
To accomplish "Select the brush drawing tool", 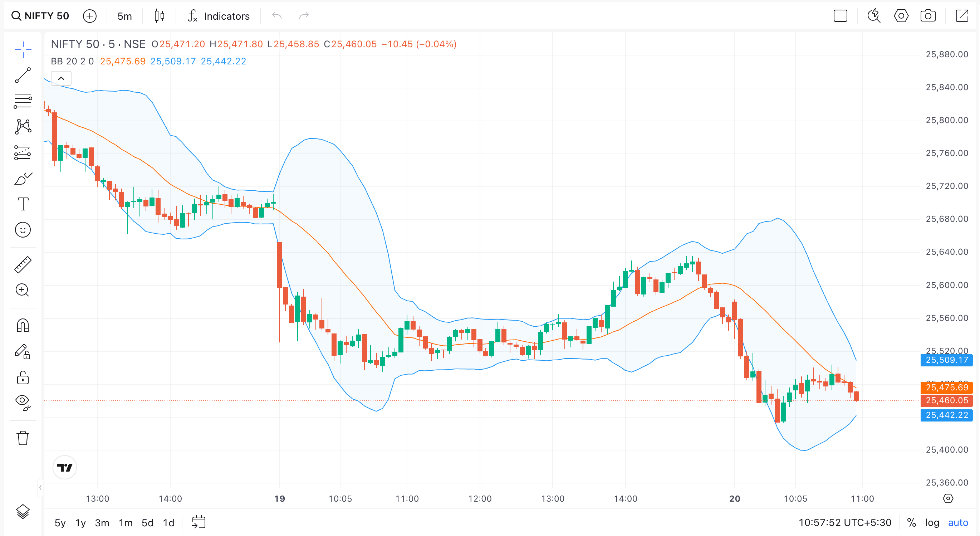I will (x=23, y=179).
